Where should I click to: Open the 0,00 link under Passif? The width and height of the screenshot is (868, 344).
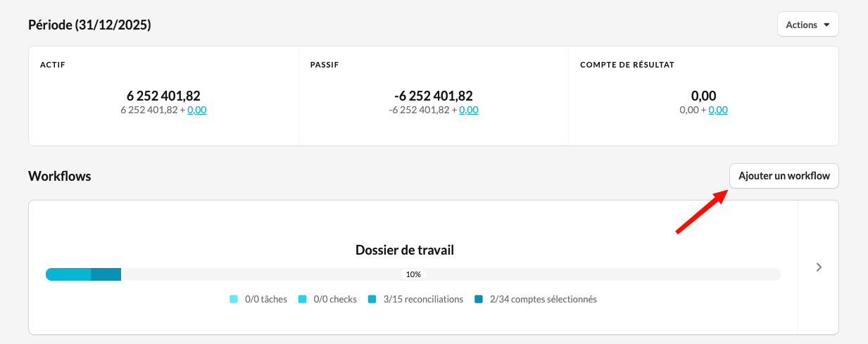click(x=469, y=110)
